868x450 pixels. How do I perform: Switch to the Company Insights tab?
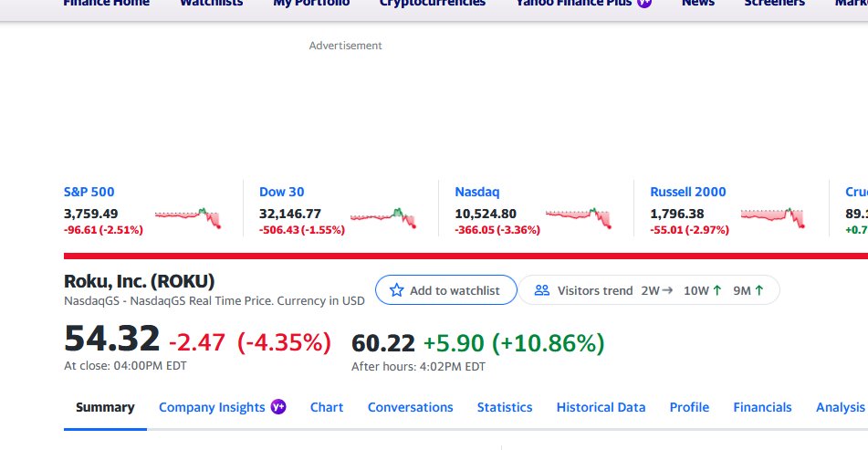click(212, 407)
